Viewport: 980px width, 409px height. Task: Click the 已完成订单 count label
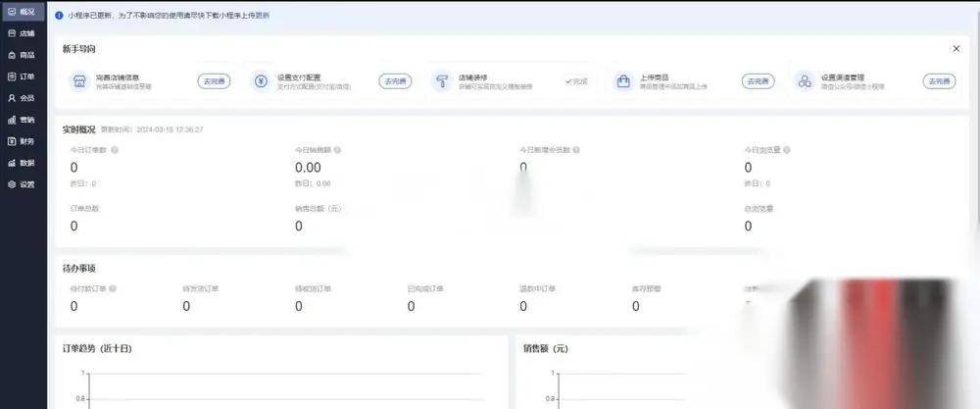click(x=425, y=289)
